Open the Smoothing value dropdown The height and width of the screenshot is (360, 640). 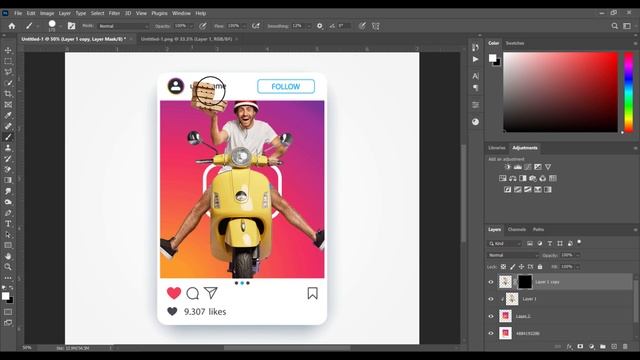(309, 26)
